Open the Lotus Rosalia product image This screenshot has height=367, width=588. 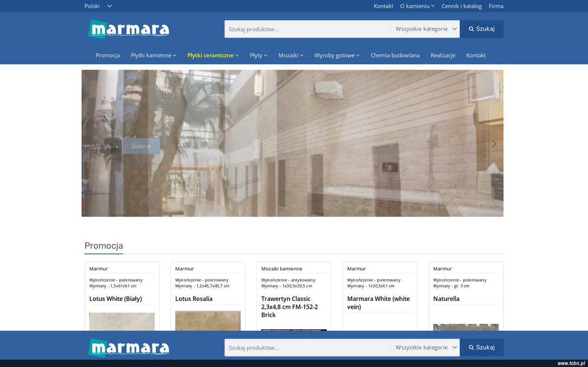(x=208, y=321)
